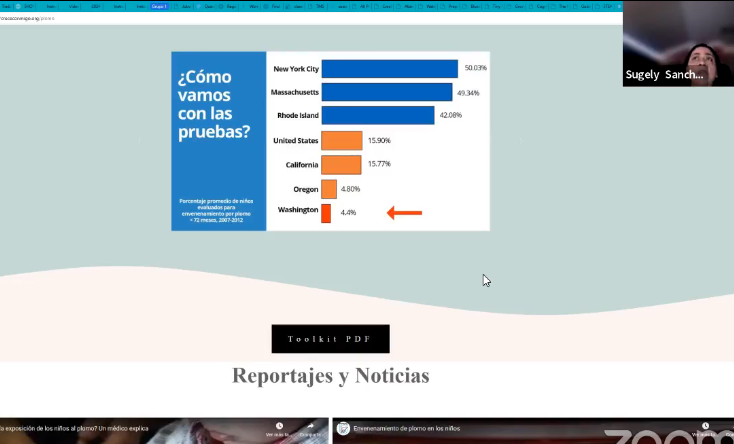The width and height of the screenshot is (734, 444).
Task: Click the Washington red-orange bar
Action: tap(326, 212)
